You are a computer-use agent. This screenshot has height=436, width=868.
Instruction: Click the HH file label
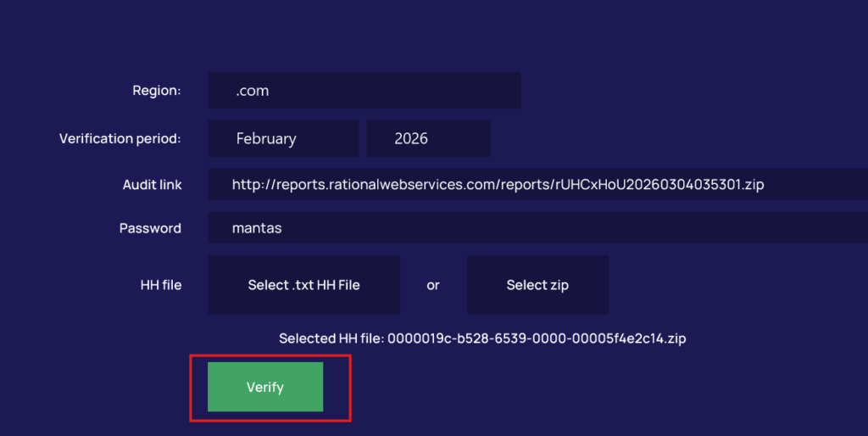(x=161, y=285)
